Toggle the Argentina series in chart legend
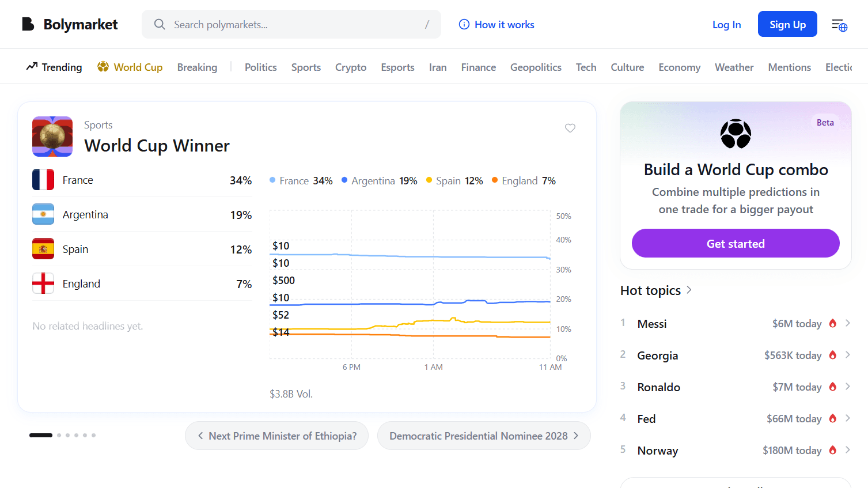The height and width of the screenshot is (488, 868). click(x=380, y=181)
